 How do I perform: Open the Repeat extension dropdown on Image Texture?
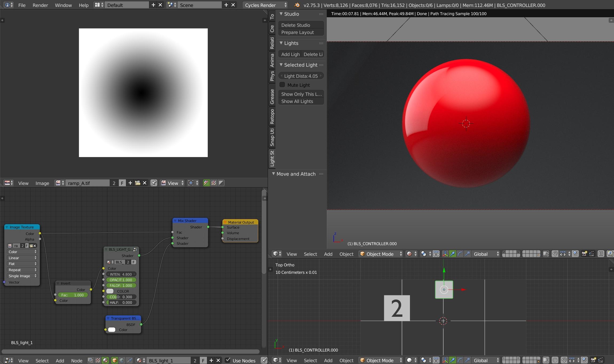pyautogui.click(x=22, y=270)
